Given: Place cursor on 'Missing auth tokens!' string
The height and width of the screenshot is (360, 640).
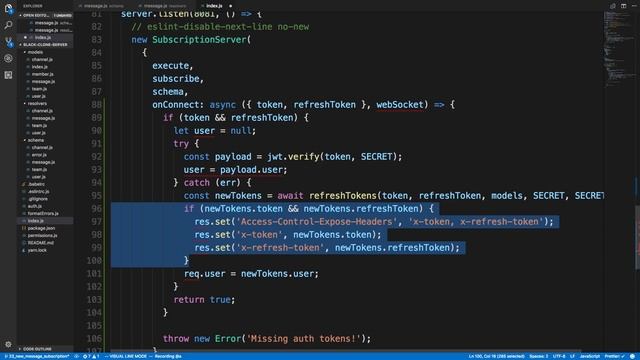Looking at the screenshot, I should 304,338.
